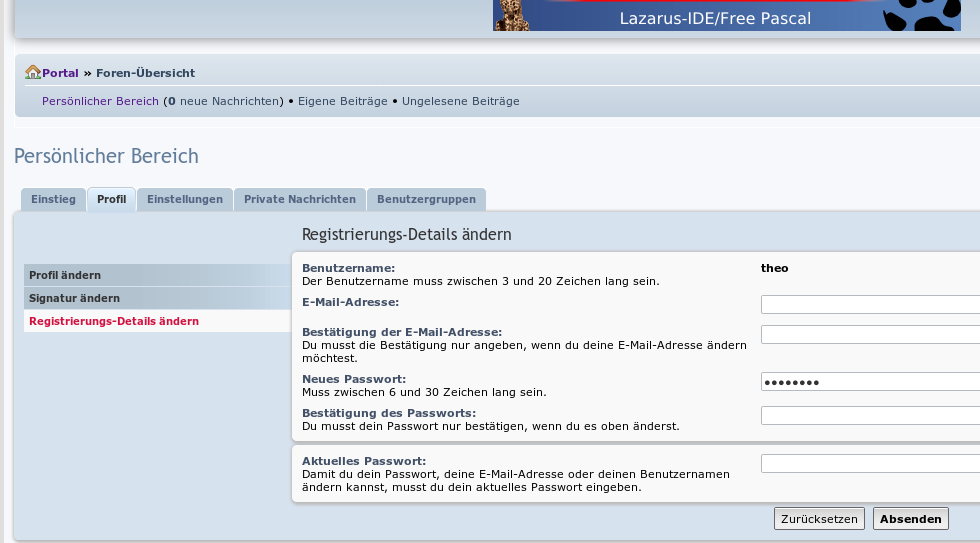Image resolution: width=980 pixels, height=543 pixels.
Task: Select the Profil tab
Action: tap(111, 199)
